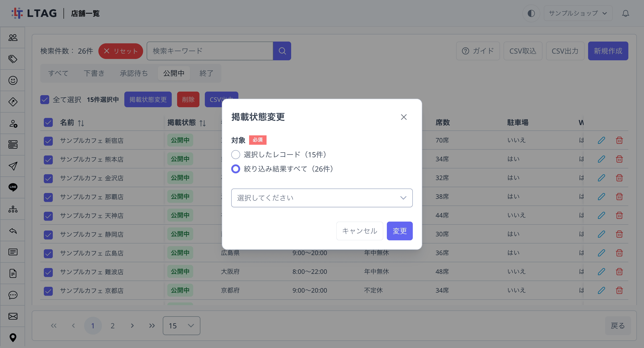Edit サンプルカフェ 新宿店 with pencil icon
The height and width of the screenshot is (348, 644).
coord(602,140)
